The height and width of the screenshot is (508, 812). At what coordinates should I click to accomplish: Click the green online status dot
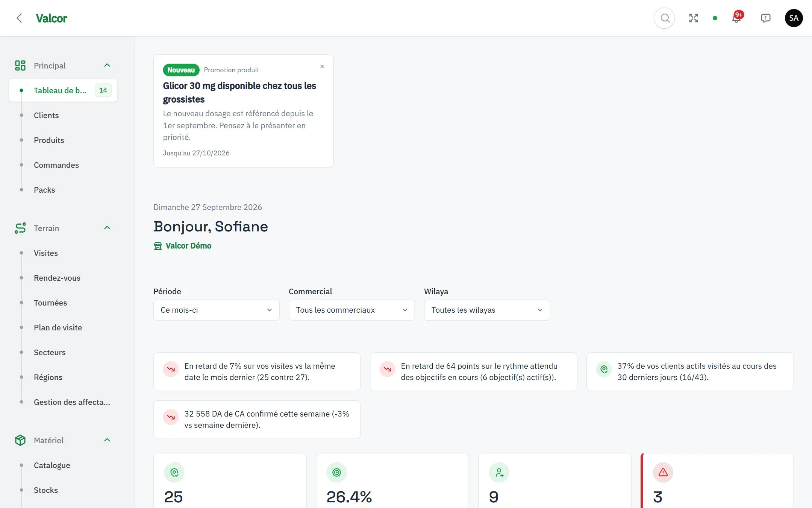click(x=715, y=18)
